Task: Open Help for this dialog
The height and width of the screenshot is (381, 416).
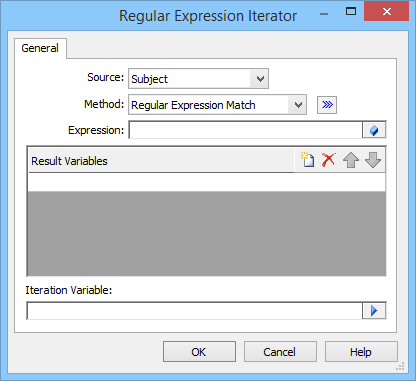Action: tap(361, 352)
